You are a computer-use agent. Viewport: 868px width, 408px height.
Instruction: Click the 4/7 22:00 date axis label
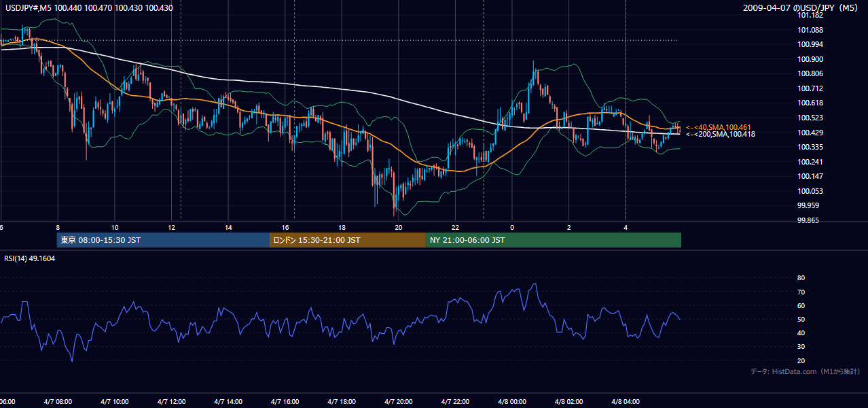click(x=455, y=402)
